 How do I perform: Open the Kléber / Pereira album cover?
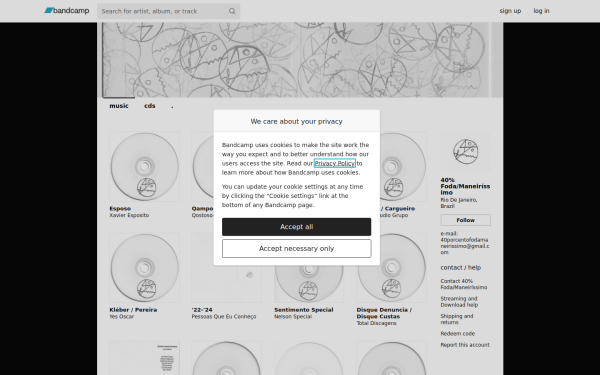click(x=144, y=268)
